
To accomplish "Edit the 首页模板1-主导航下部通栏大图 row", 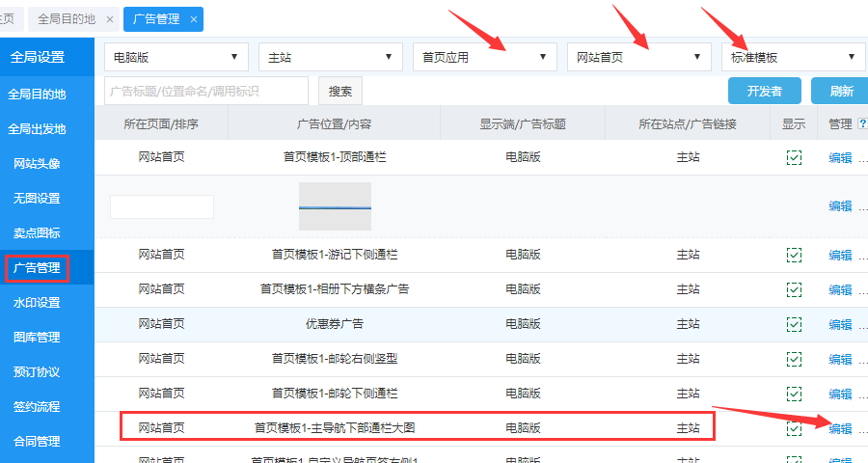I will (840, 428).
